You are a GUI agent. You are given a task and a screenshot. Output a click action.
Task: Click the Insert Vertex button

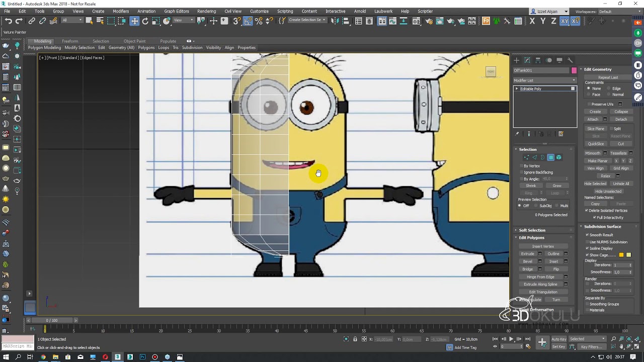coord(543,246)
